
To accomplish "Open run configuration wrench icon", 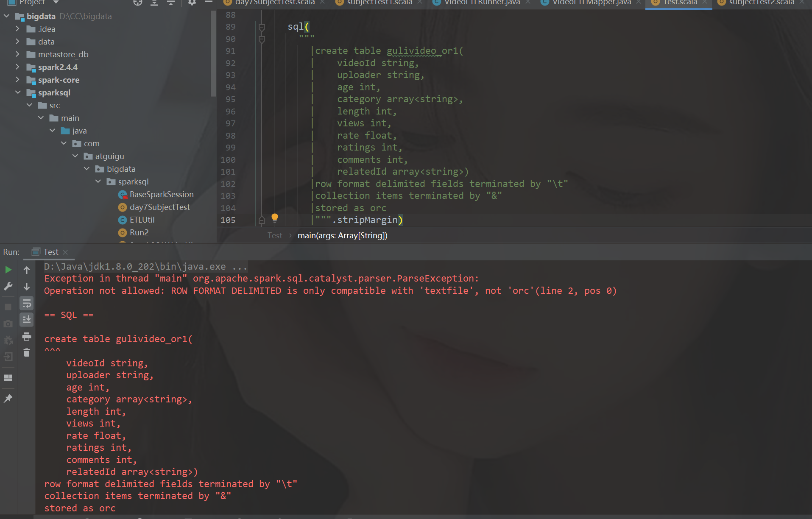I will click(8, 286).
